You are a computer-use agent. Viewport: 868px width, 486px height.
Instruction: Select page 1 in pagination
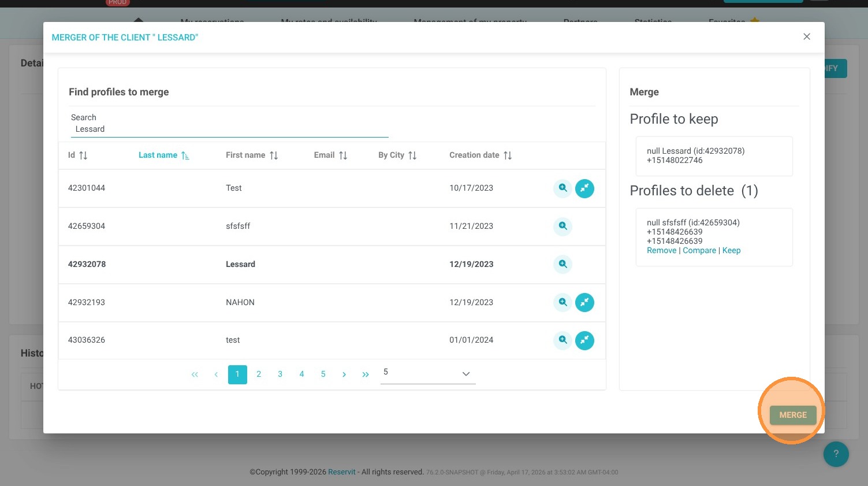237,374
